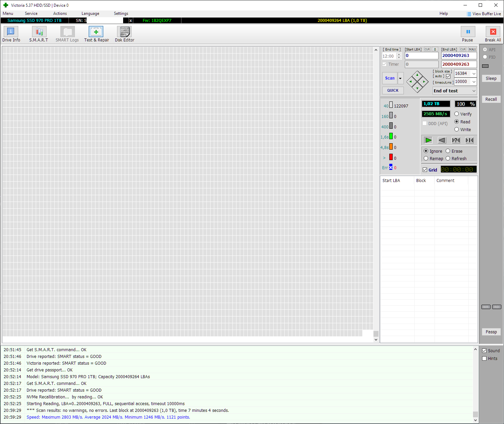Open the Drive Info panel

point(11,34)
